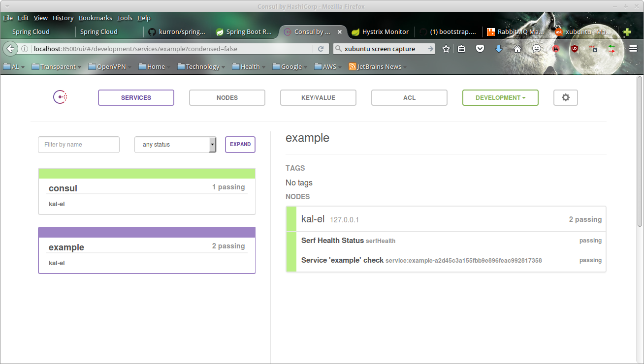The width and height of the screenshot is (644, 364).
Task: Click the EXPAND button
Action: pos(240,145)
